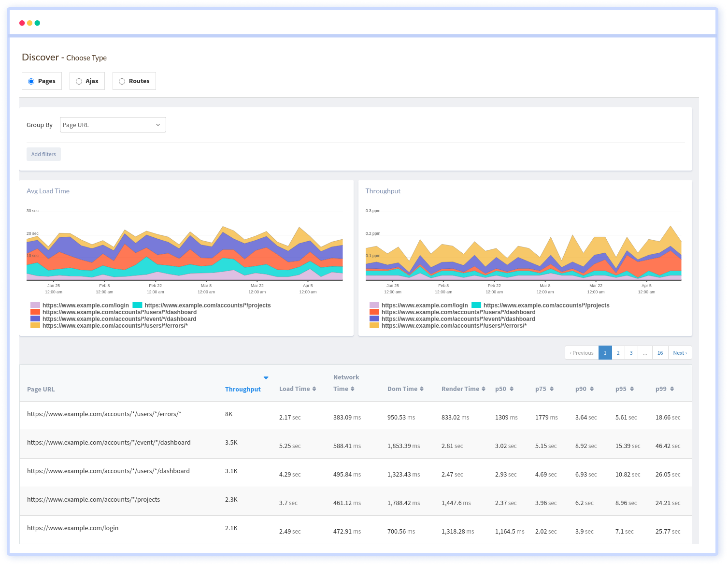Open page 16 in pagination
This screenshot has width=728, height=565.
(660, 353)
